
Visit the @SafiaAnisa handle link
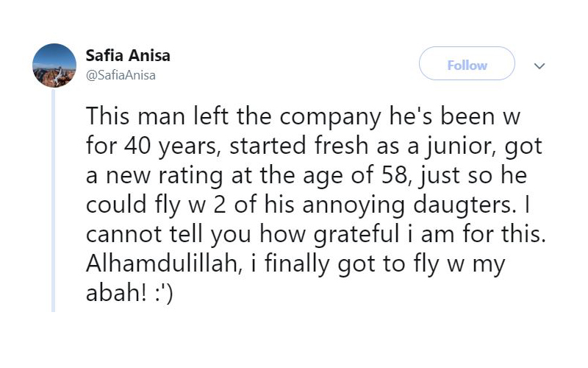tap(121, 75)
